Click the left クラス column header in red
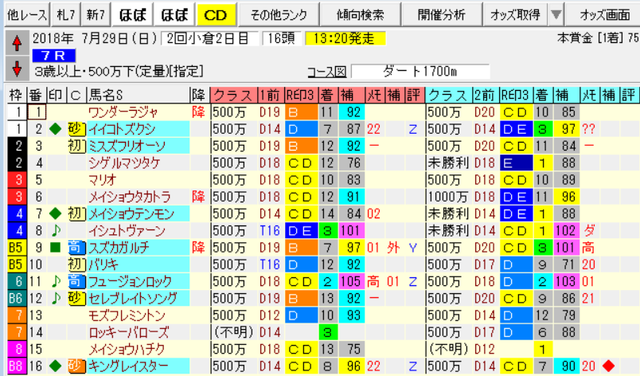This screenshot has width=640, height=376. (234, 95)
